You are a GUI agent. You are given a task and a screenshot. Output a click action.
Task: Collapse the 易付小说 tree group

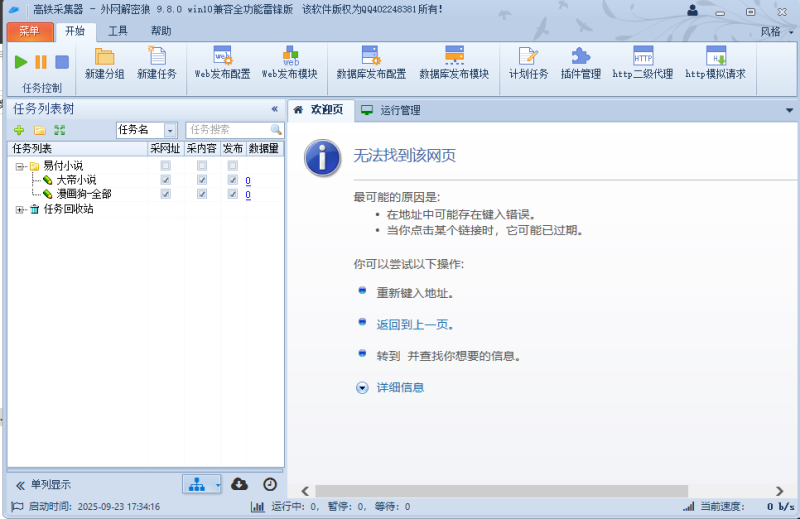[x=20, y=166]
